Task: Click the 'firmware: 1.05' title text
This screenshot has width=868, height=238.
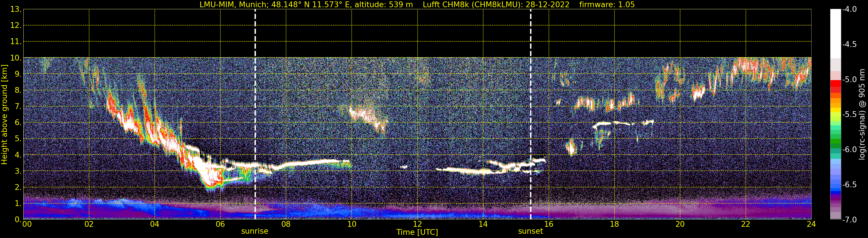Action: point(607,5)
